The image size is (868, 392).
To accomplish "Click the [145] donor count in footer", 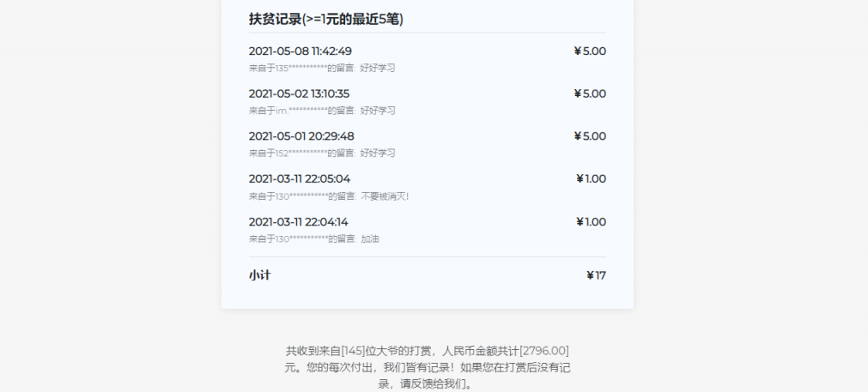I will pos(353,351).
